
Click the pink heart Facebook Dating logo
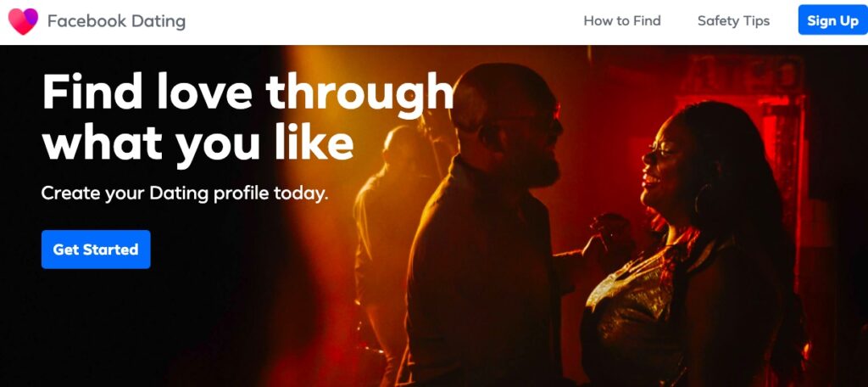pos(23,21)
